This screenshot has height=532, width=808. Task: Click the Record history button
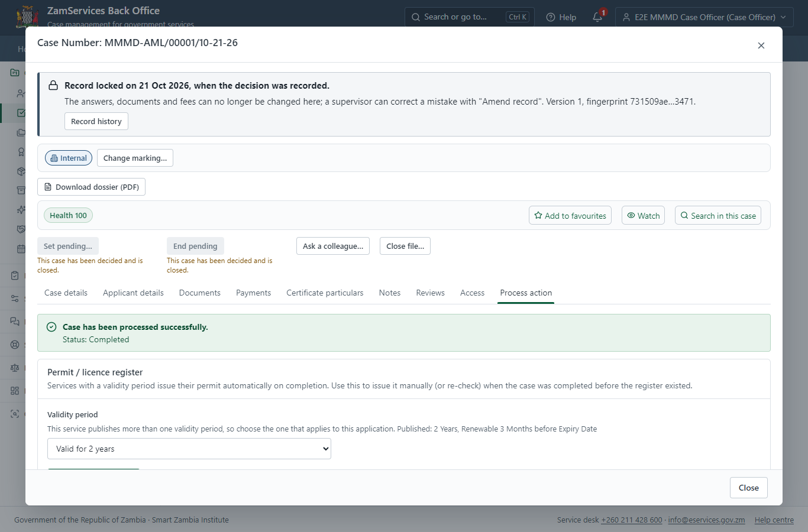coord(96,121)
